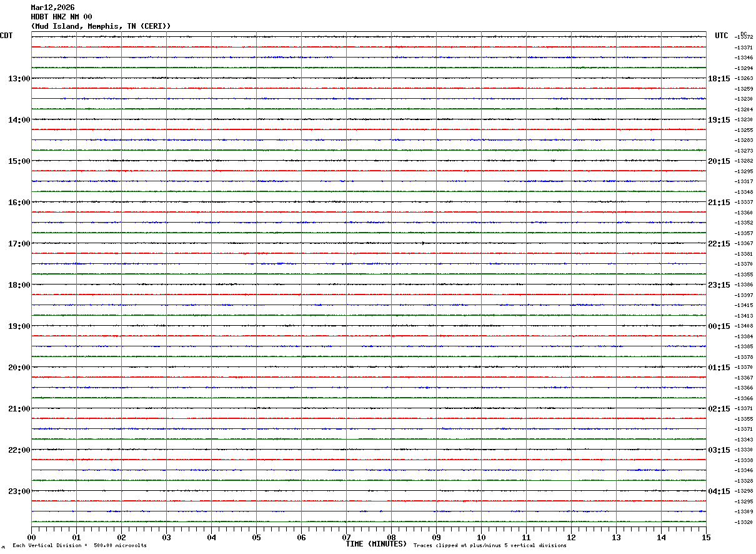Click the 00:15 UTC row label

[719, 326]
